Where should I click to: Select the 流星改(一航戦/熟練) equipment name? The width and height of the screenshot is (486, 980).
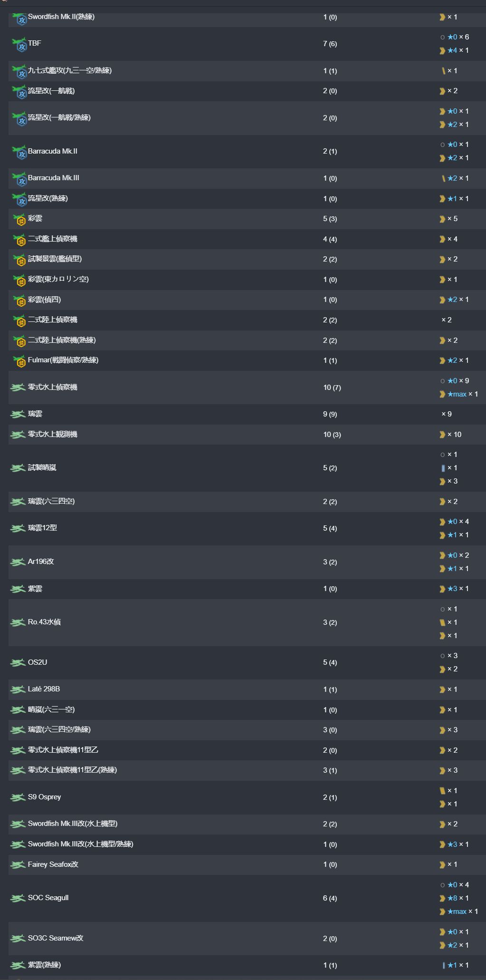[59, 117]
